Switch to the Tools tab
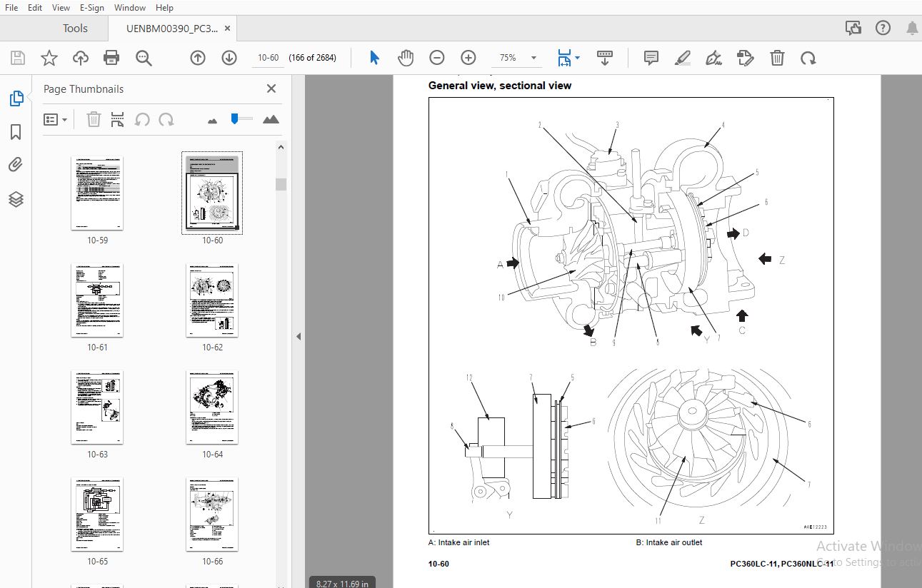 point(75,29)
